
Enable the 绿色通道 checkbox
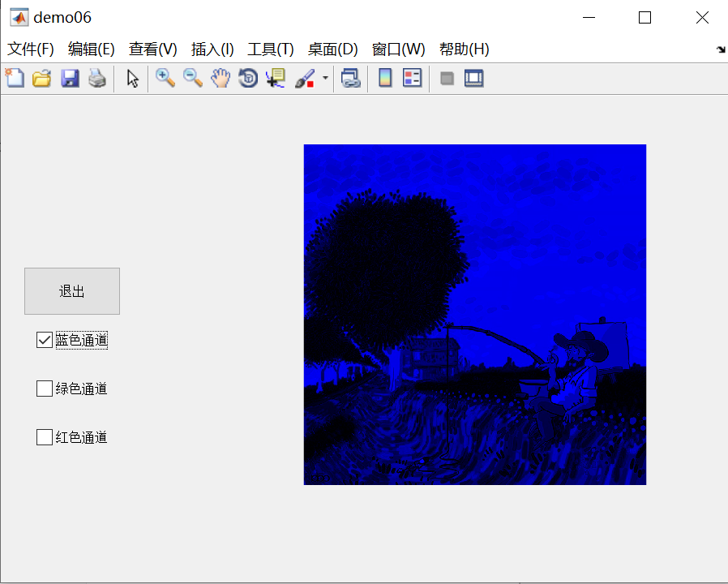point(45,389)
